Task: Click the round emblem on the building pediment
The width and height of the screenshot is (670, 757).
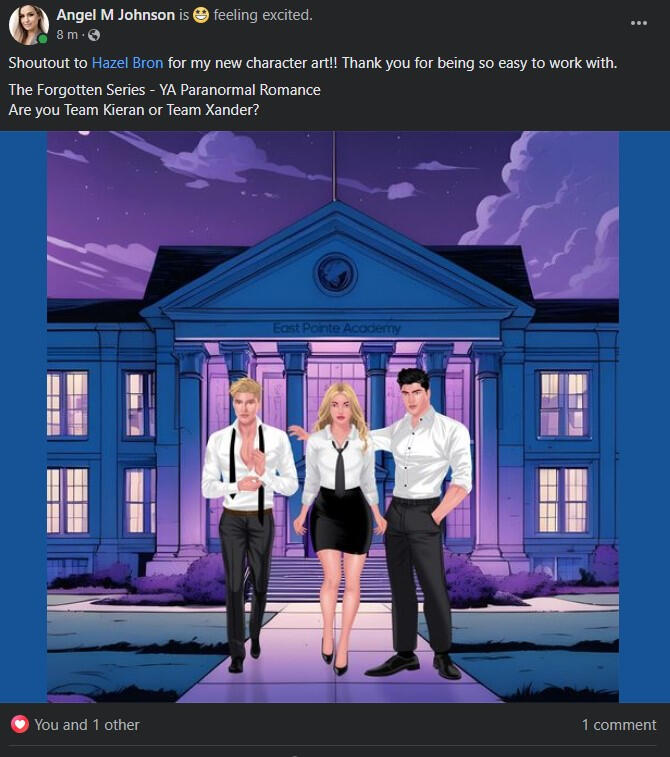Action: pos(335,274)
